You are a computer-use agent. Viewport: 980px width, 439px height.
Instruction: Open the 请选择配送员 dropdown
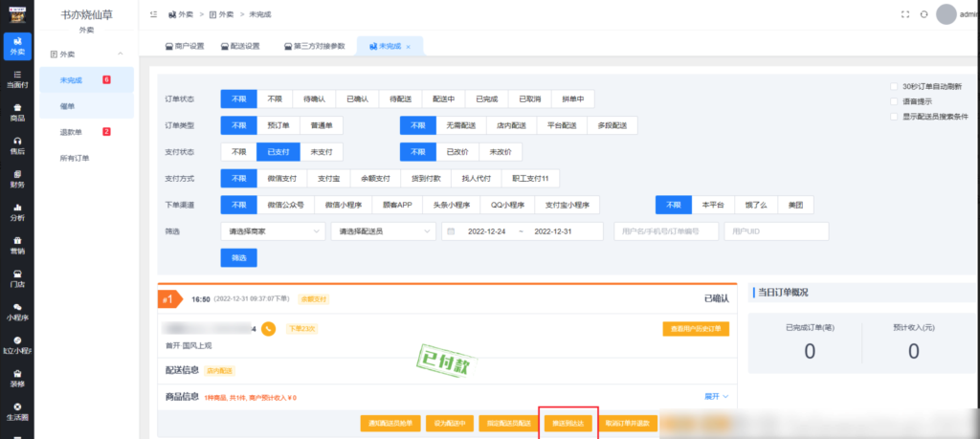pyautogui.click(x=382, y=231)
